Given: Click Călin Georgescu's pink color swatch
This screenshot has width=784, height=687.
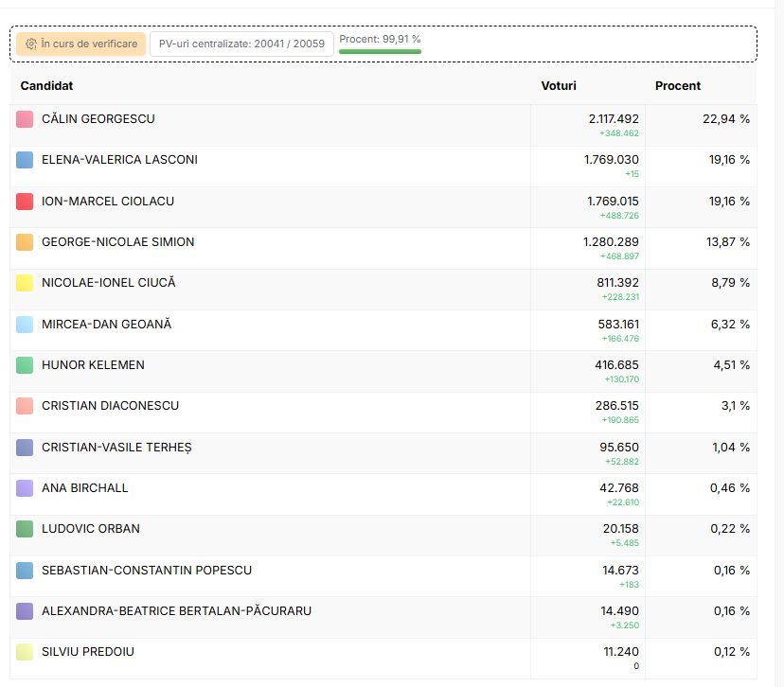Looking at the screenshot, I should pyautogui.click(x=25, y=119).
